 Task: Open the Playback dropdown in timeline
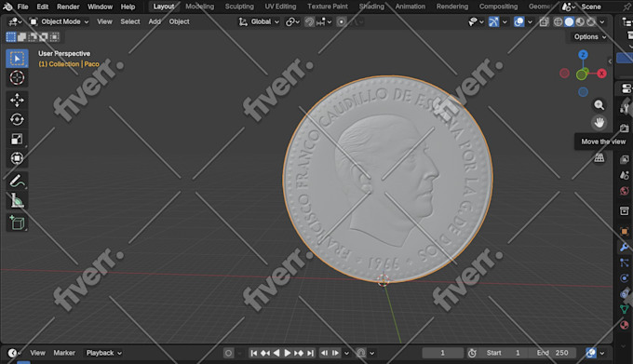click(x=103, y=353)
